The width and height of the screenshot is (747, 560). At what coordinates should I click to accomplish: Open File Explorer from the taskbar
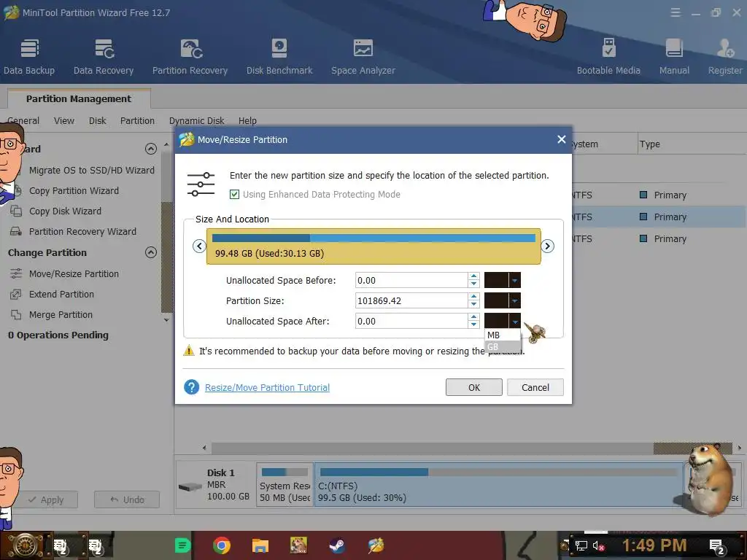tap(260, 545)
